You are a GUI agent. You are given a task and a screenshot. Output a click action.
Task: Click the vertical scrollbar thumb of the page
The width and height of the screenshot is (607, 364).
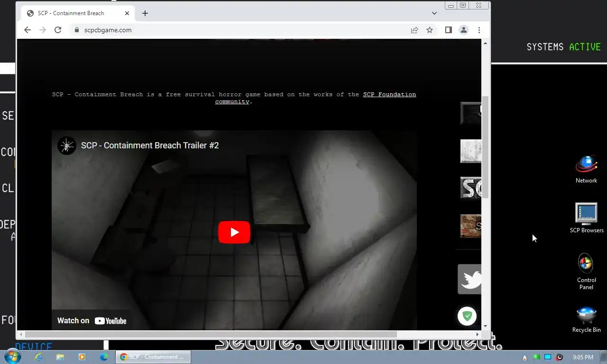tap(485, 147)
